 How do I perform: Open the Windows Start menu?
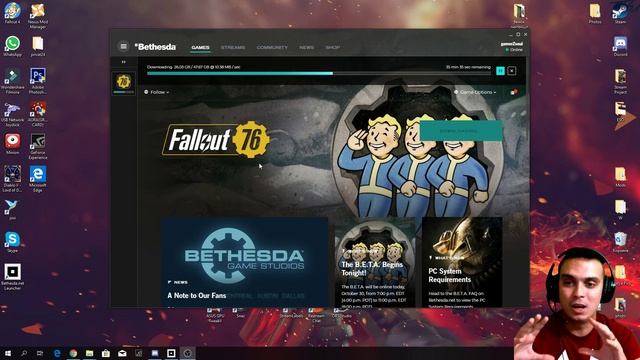(8, 353)
